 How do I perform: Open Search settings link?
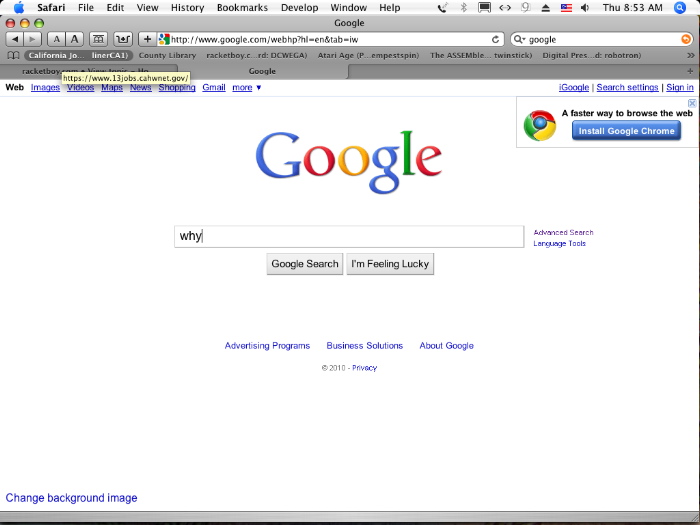(627, 88)
